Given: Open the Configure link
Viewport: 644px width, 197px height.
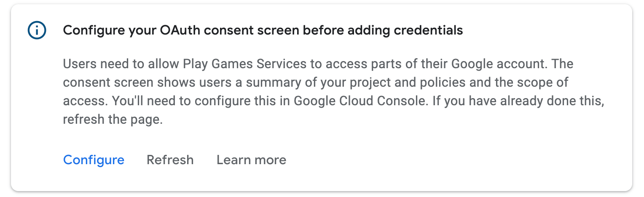Looking at the screenshot, I should tap(94, 160).
